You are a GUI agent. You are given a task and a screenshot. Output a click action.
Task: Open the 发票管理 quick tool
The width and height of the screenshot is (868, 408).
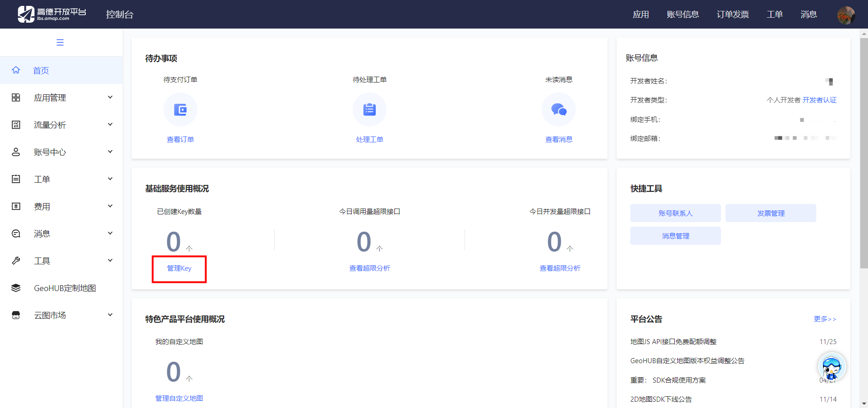pos(770,213)
